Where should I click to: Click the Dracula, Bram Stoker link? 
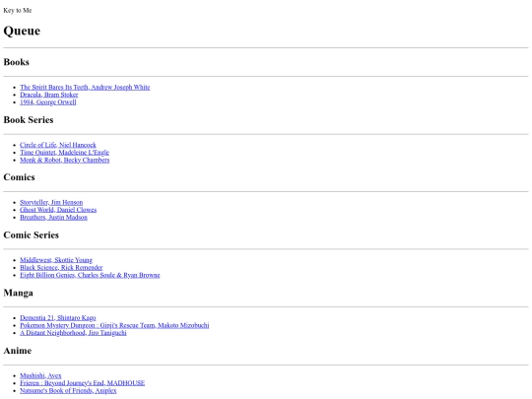point(49,95)
